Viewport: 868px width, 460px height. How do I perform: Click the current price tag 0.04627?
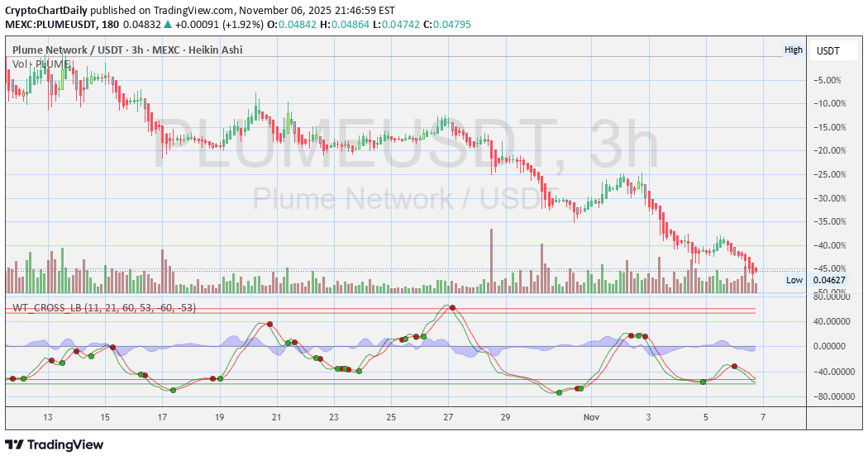pos(828,280)
